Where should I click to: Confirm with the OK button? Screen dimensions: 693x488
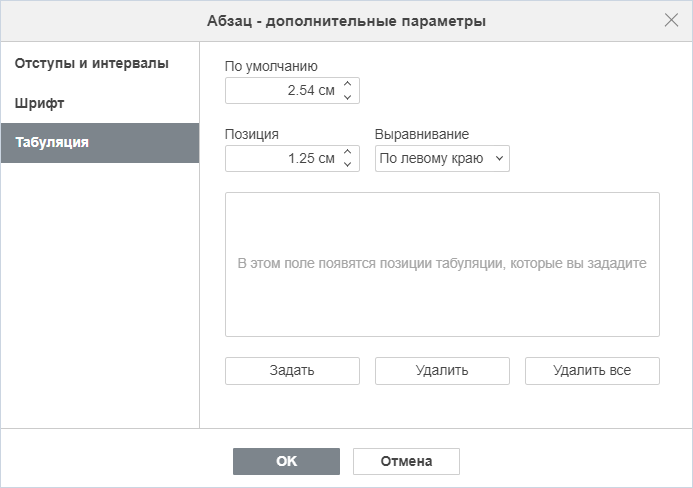[286, 461]
